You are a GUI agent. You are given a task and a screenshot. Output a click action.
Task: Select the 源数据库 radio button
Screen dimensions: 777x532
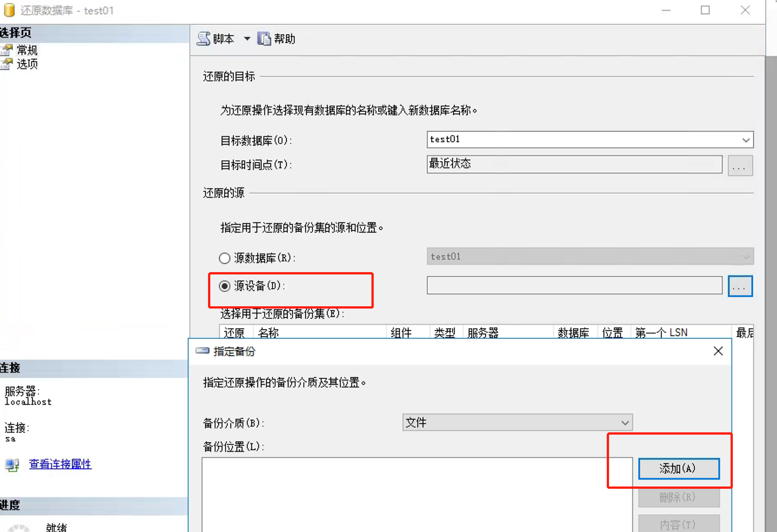tap(224, 258)
